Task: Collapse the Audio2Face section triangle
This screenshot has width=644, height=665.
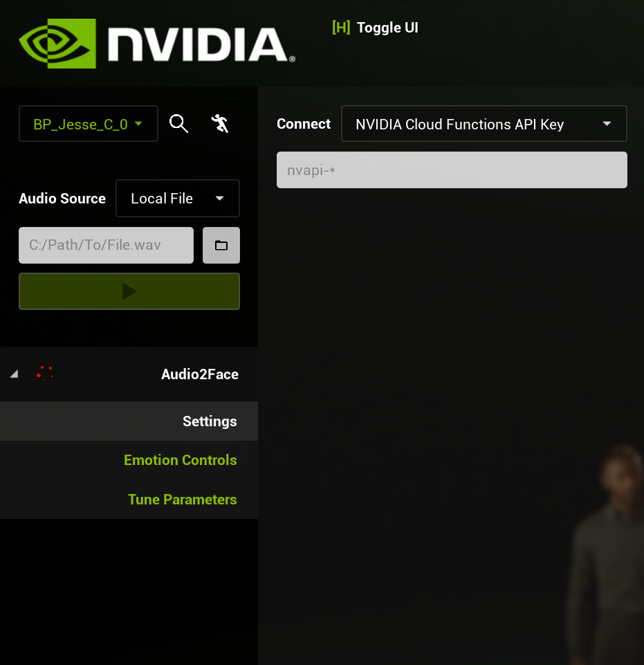Action: [14, 374]
